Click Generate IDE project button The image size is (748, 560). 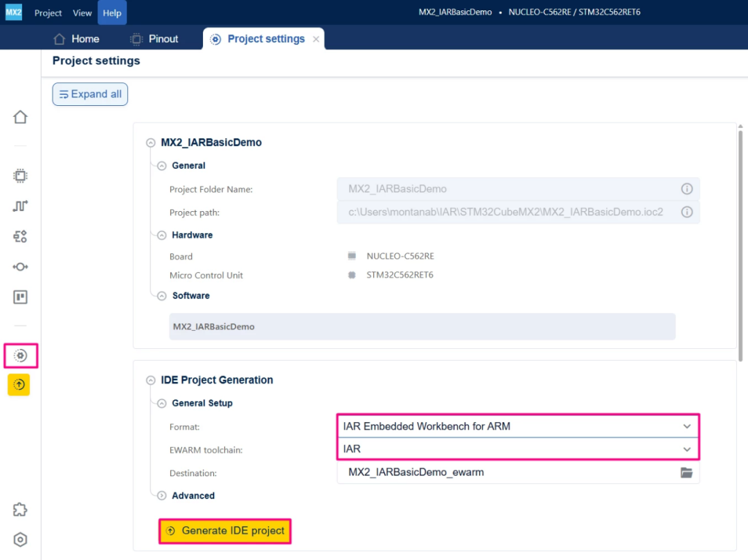click(224, 531)
